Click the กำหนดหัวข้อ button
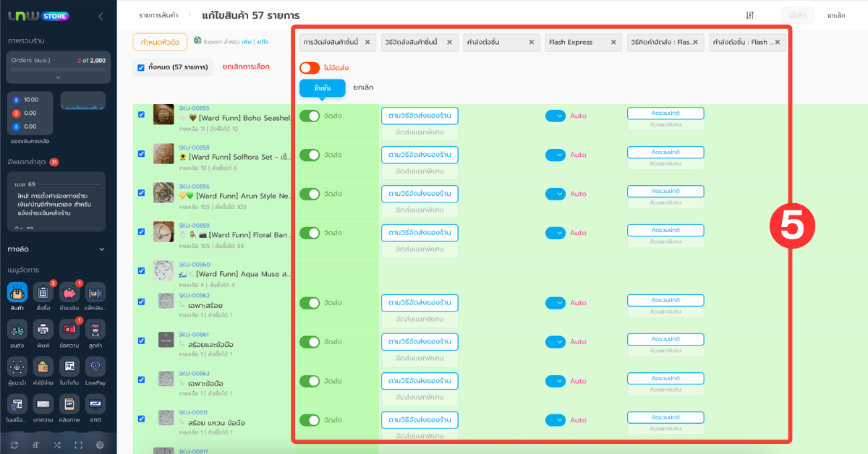Screen dimensions: 868x454 (160, 42)
